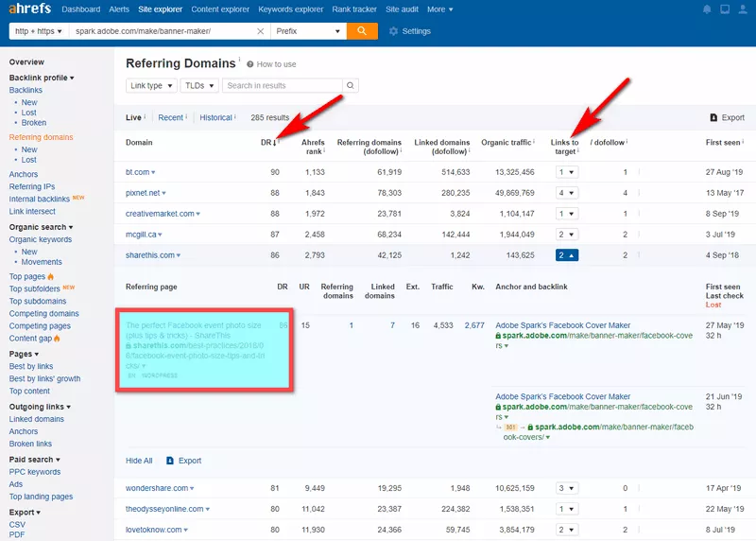Expand links to target for wondershare.com
Screen dimensions: 756x541
click(x=566, y=488)
